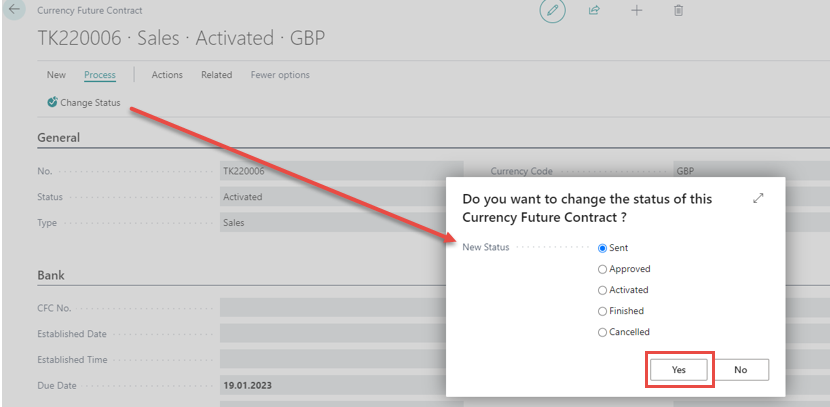Click the share icon
This screenshot has width=830, height=407.
(594, 10)
